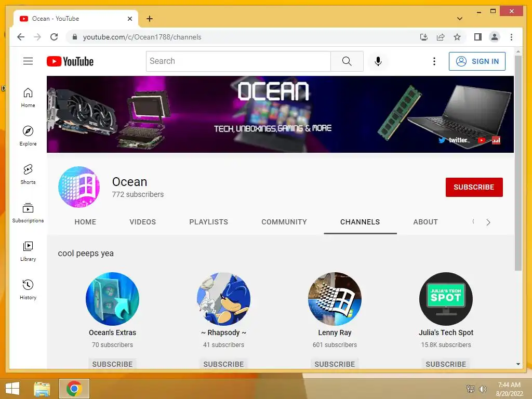
Task: Open Shorts in the sidebar
Action: click(x=28, y=175)
